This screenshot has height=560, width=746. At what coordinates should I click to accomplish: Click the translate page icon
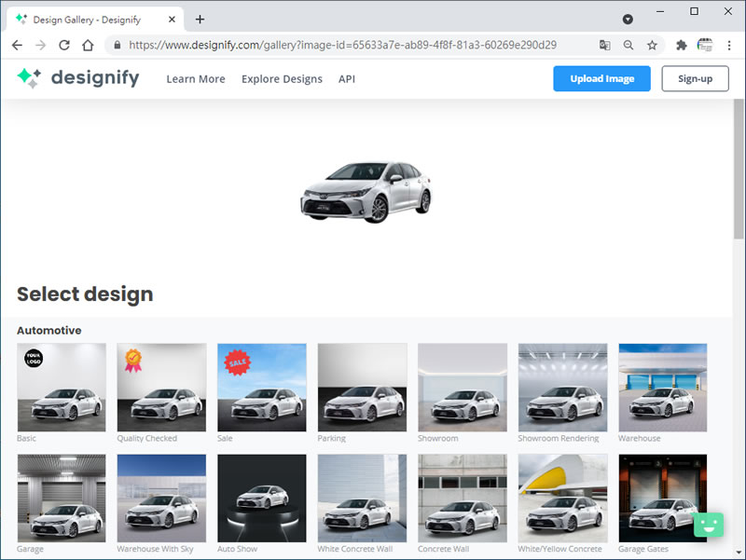click(605, 45)
